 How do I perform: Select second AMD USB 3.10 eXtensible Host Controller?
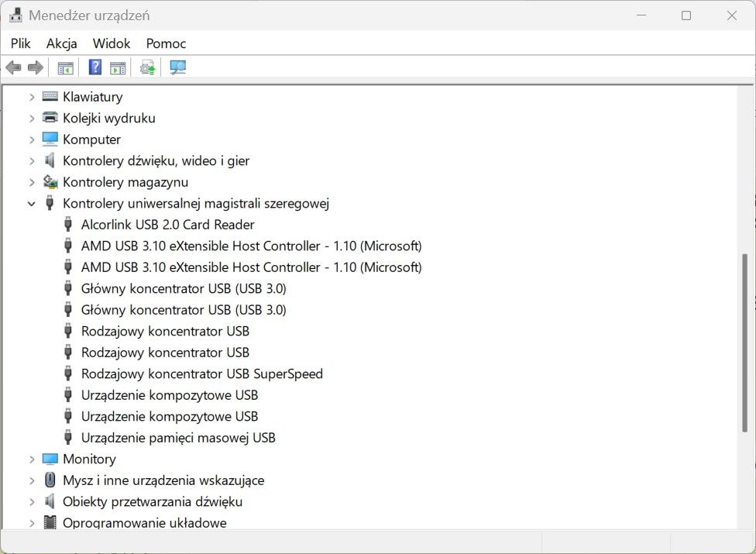click(251, 267)
